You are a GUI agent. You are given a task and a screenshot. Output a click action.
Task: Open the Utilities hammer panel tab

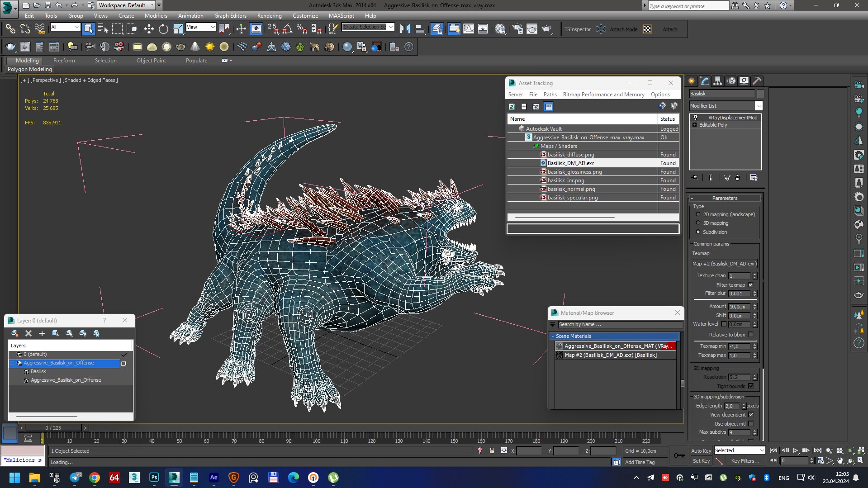757,81
